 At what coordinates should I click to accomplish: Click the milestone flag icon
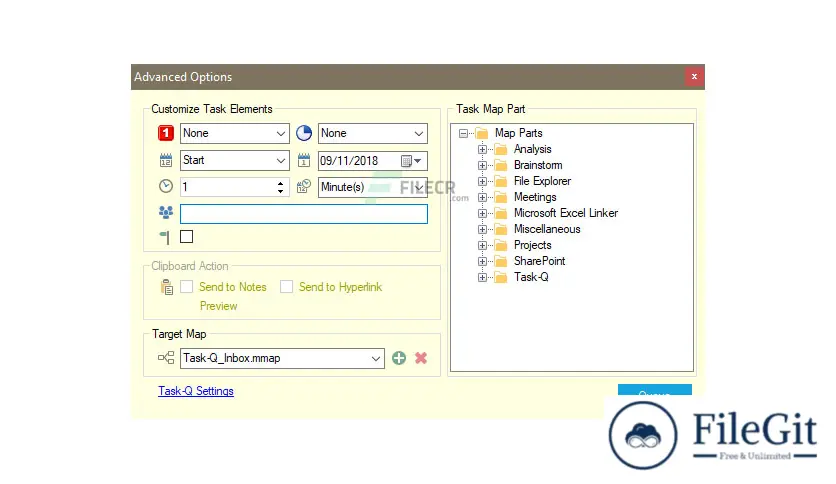(165, 237)
